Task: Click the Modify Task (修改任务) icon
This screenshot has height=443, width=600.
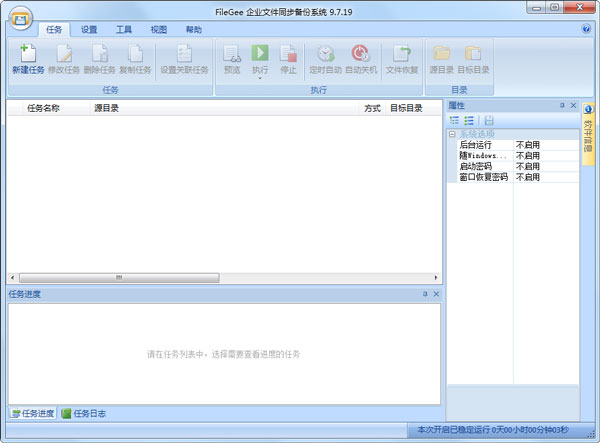Action: coord(64,54)
